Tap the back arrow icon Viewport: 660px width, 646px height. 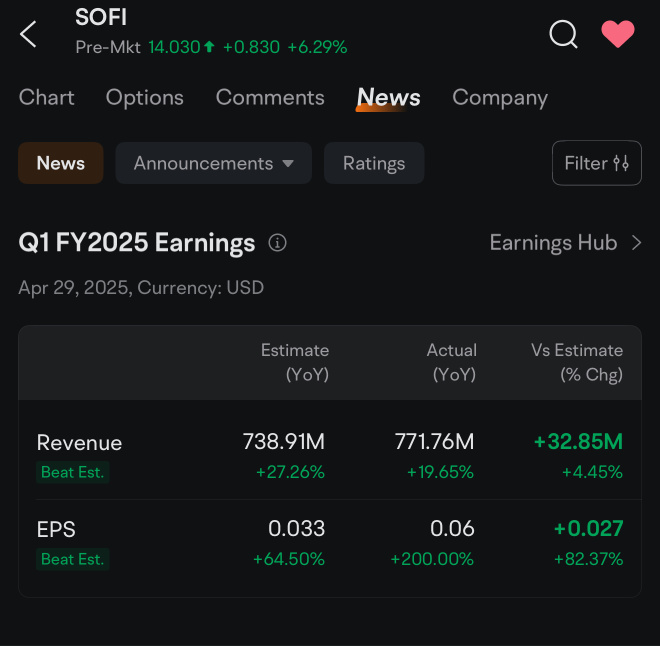28,34
